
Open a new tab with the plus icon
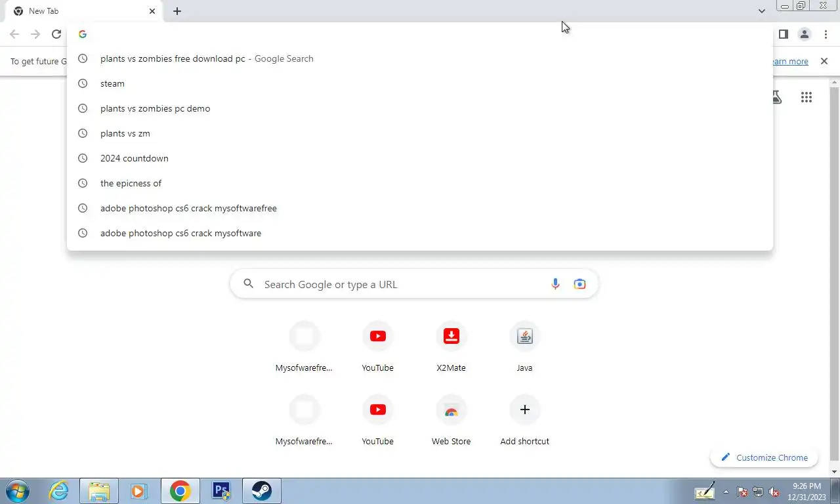(177, 11)
